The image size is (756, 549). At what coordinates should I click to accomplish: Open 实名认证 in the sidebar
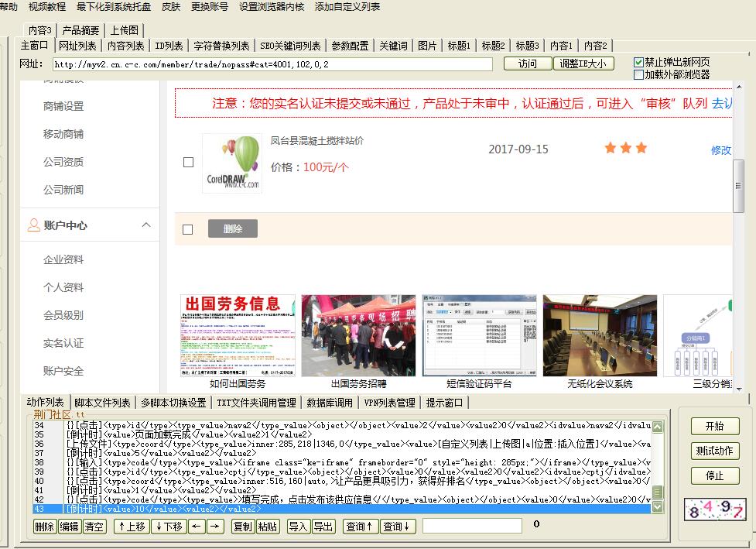point(63,343)
